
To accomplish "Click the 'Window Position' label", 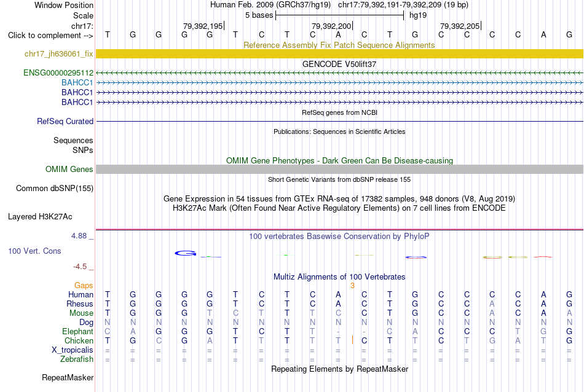I will [x=64, y=5].
